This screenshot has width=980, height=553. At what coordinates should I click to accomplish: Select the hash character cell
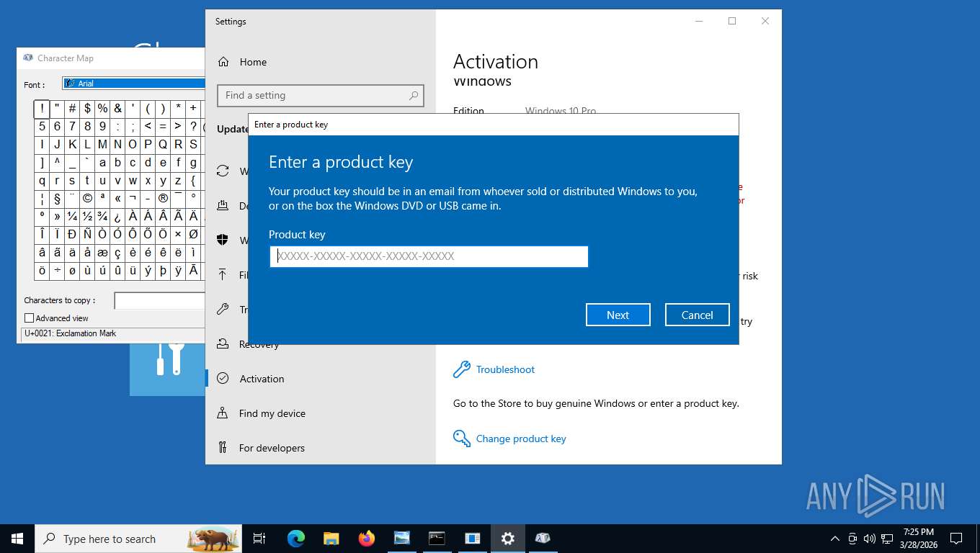point(72,109)
